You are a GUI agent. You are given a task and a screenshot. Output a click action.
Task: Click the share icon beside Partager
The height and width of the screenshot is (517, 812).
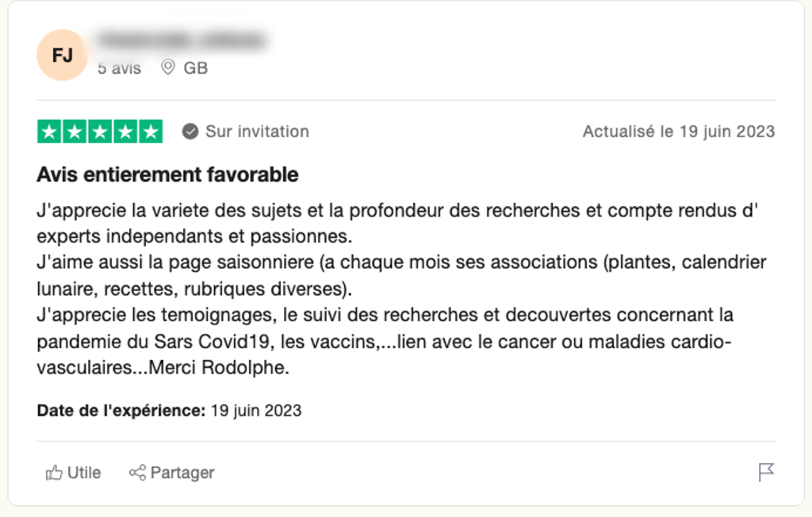click(x=137, y=473)
